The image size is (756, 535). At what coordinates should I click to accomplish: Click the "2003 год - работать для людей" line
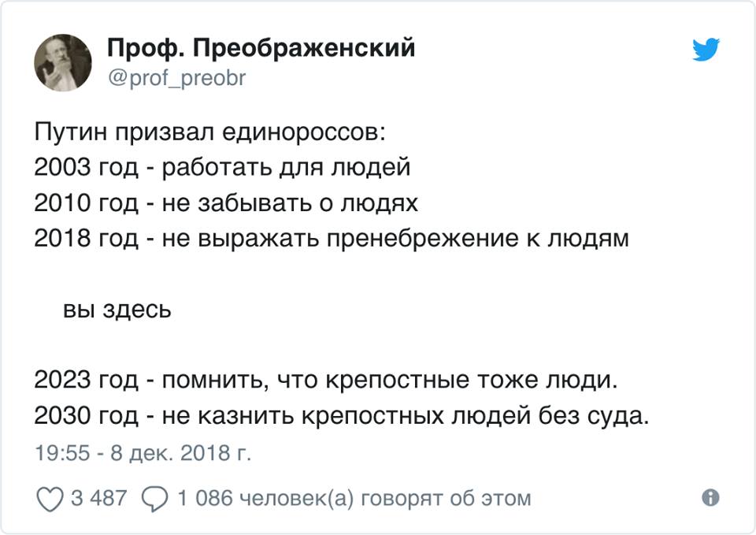[x=222, y=168]
